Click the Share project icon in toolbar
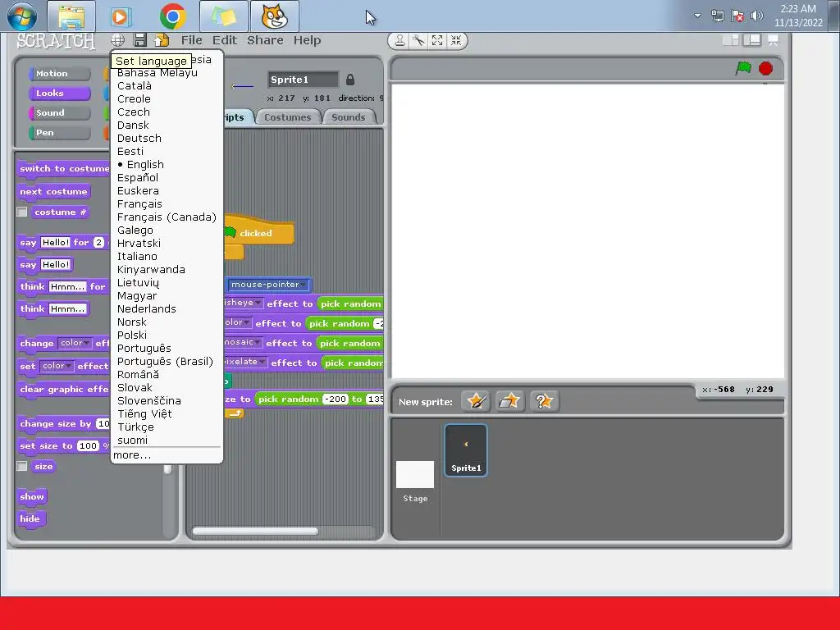The image size is (840, 630). (162, 40)
